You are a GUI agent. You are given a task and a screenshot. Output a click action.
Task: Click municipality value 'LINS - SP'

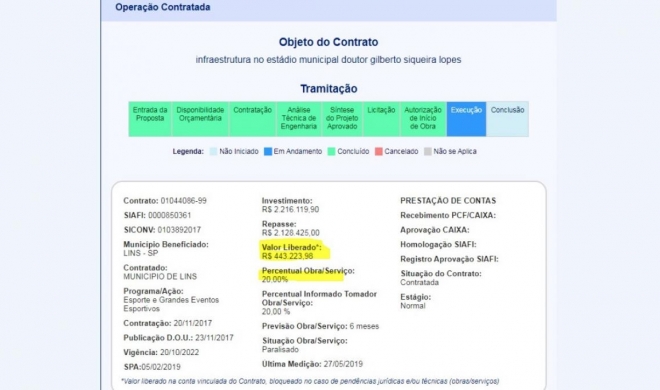(141, 253)
